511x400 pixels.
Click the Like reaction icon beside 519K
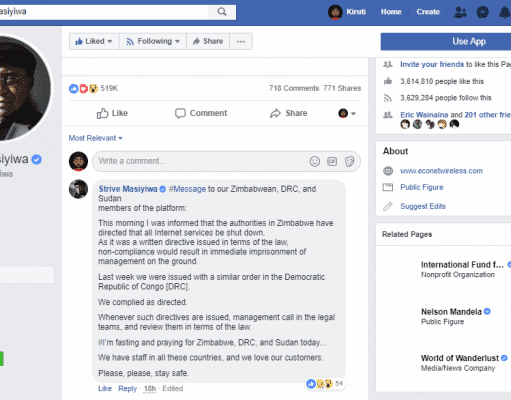coord(74,88)
